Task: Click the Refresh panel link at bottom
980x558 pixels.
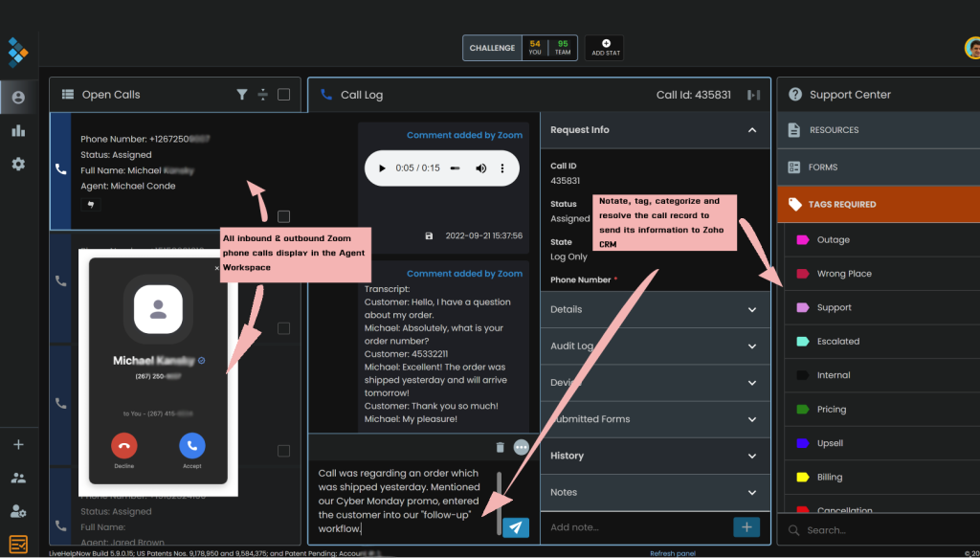Action: point(673,552)
